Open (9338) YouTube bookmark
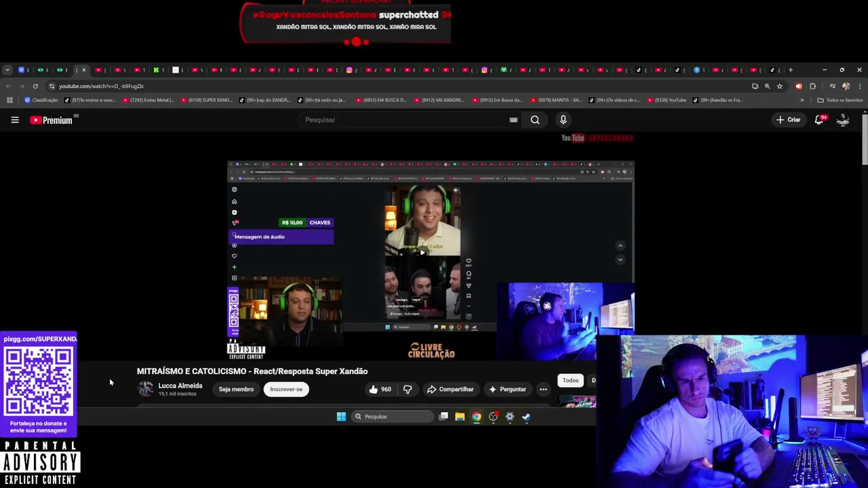This screenshot has width=868, height=488. 668,100
